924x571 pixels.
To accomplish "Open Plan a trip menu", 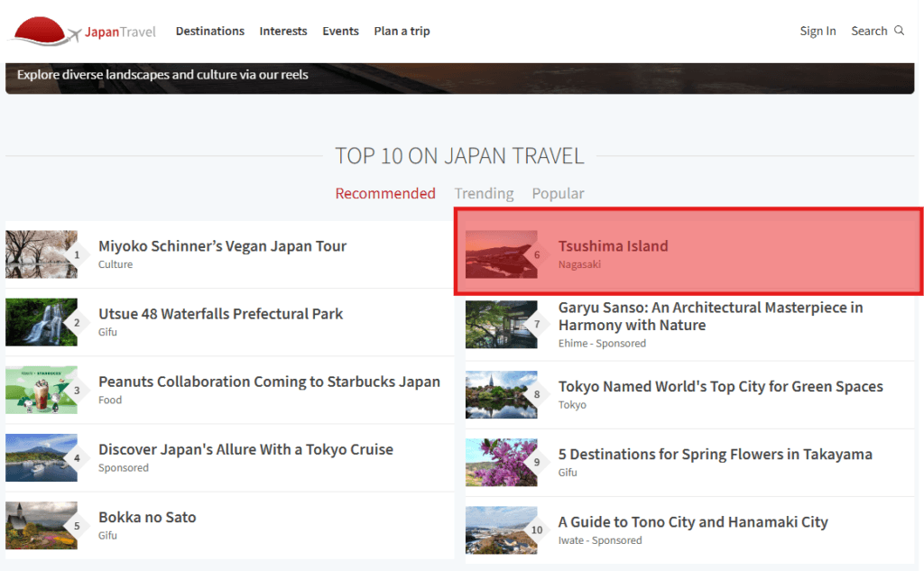I will (402, 31).
